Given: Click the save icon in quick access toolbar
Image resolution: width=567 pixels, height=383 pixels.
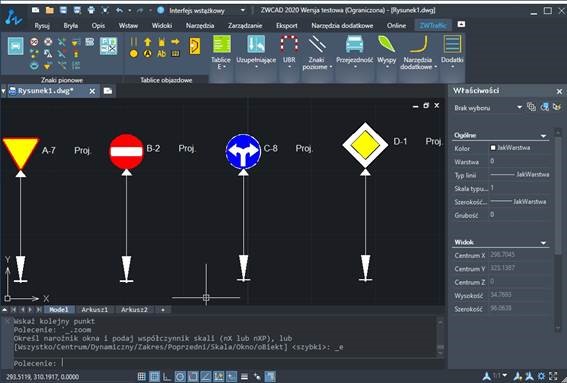Looking at the screenshot, I should 63,10.
